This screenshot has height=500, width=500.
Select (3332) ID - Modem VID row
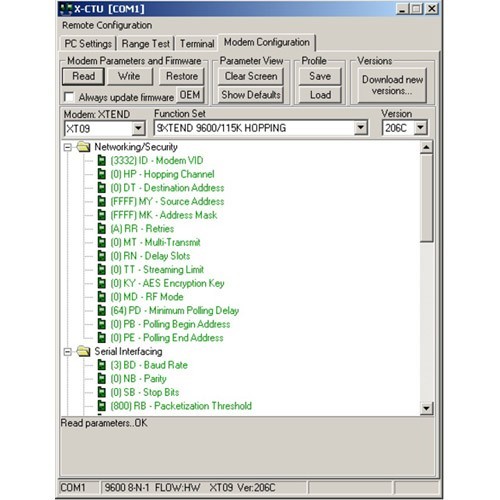coord(157,160)
